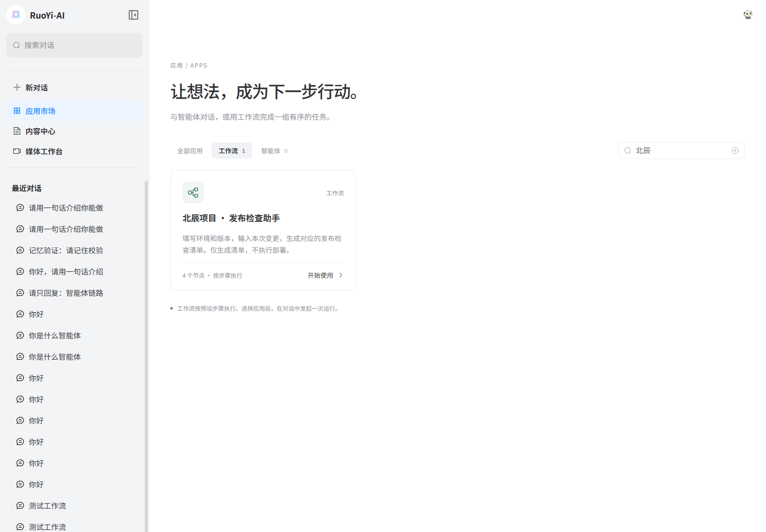Click the plus icon beside 新对话
The height and width of the screenshot is (532, 766).
(17, 87)
